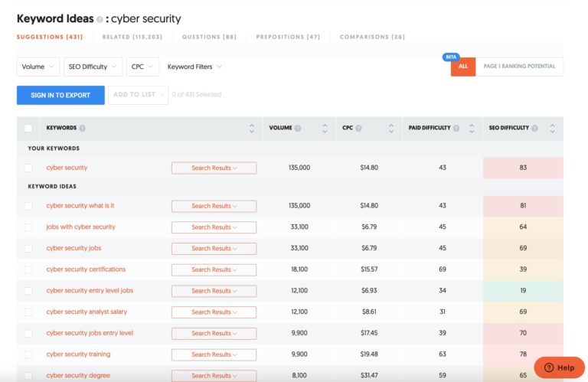
Task: Click the info icon beside CPC header
Action: (x=358, y=129)
